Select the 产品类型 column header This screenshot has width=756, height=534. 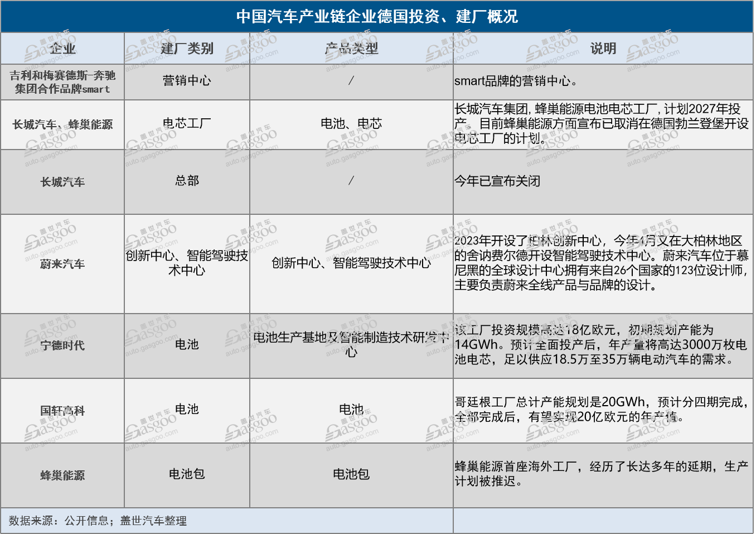(351, 49)
